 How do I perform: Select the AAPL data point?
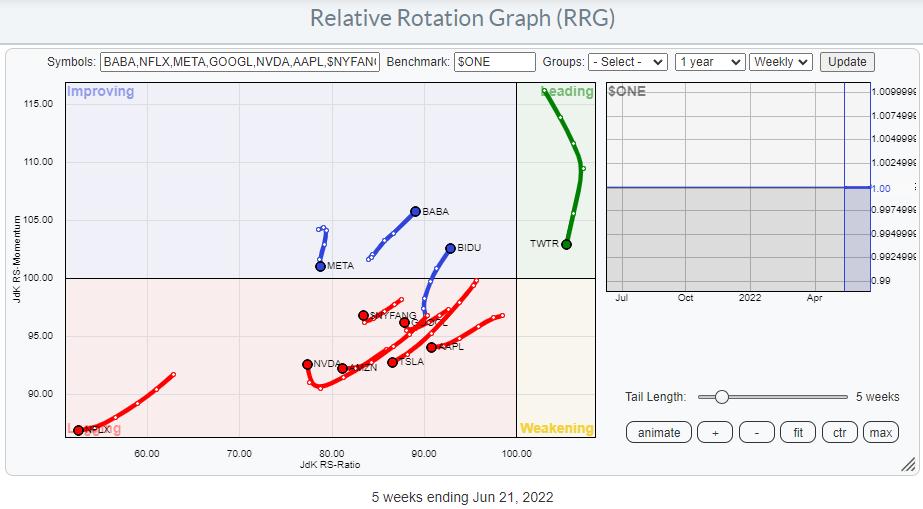431,347
